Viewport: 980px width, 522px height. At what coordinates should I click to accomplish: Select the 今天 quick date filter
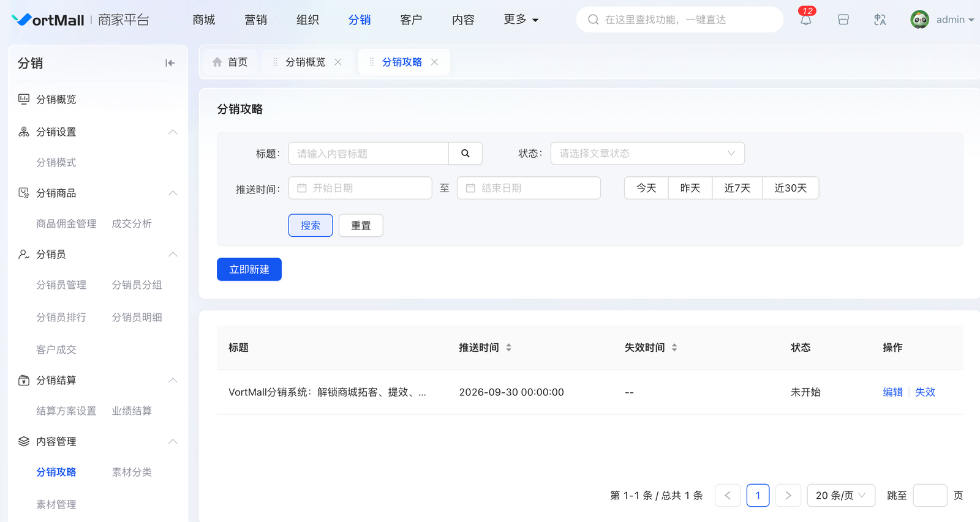click(646, 188)
